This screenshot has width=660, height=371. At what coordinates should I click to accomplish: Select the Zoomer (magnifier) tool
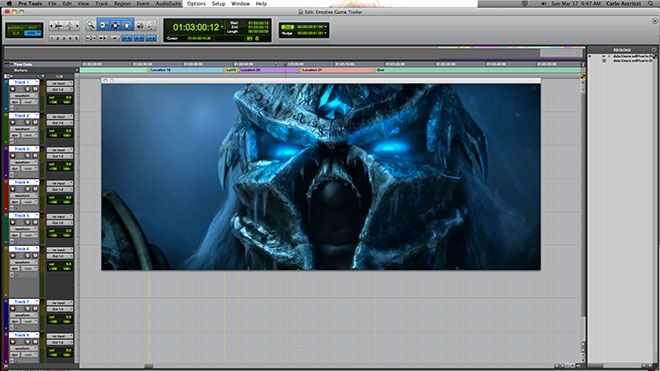click(x=90, y=26)
